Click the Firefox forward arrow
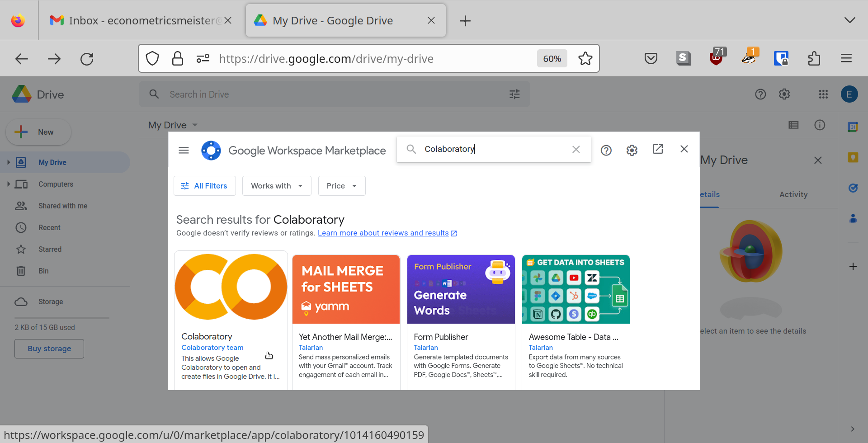Image resolution: width=868 pixels, height=443 pixels. [x=54, y=59]
